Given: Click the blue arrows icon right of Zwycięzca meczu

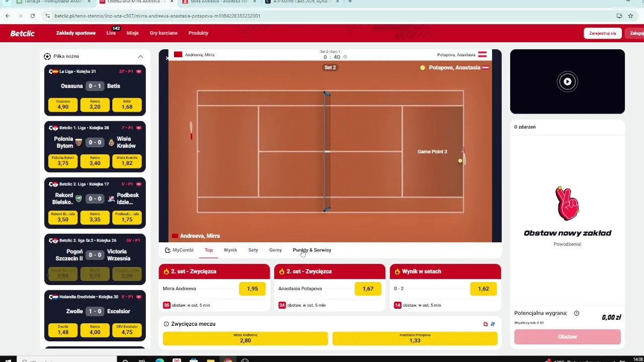Looking at the screenshot, I should [493, 324].
